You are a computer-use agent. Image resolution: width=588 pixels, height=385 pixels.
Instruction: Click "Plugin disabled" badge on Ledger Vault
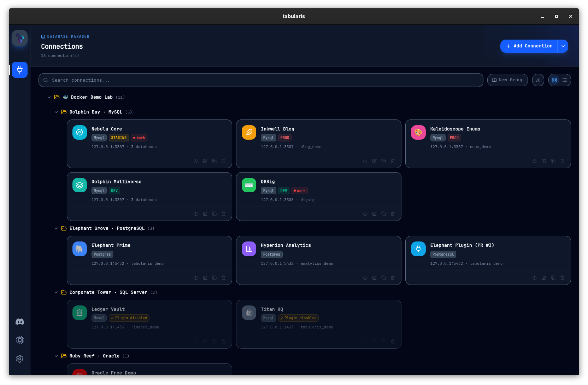(x=129, y=318)
